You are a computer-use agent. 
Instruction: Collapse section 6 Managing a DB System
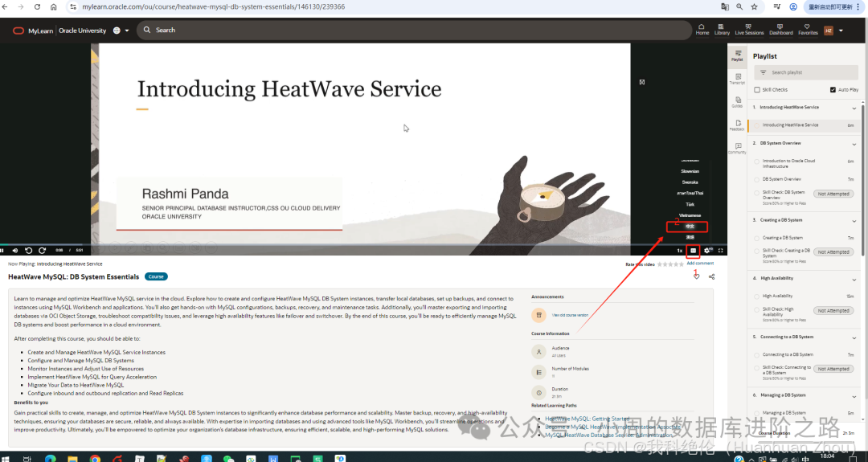point(854,396)
